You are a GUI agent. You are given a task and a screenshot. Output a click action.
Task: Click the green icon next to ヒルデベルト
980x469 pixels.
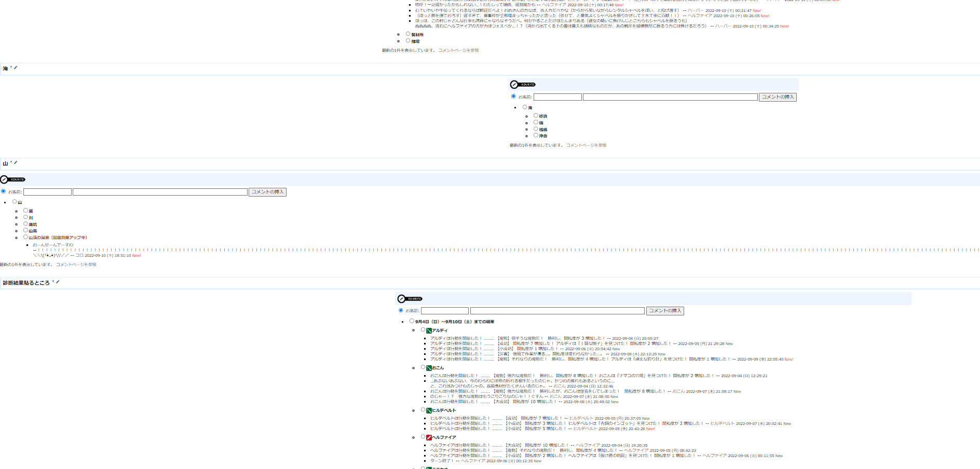tap(429, 410)
